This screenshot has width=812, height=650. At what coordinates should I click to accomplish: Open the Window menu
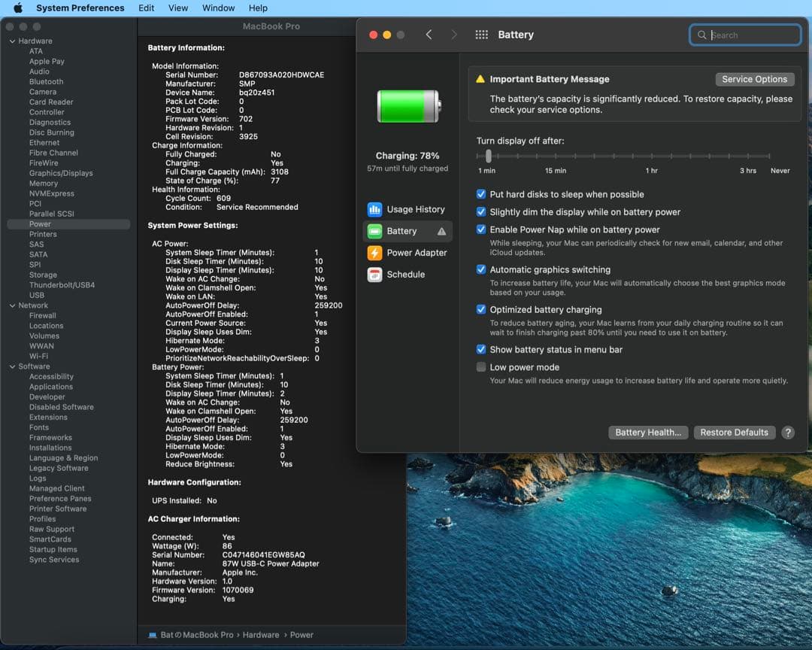pos(218,8)
